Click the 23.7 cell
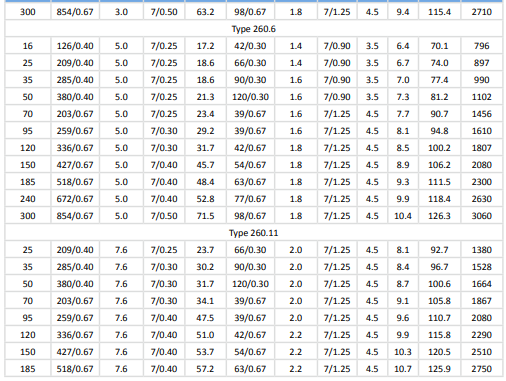The image size is (506, 381). coord(205,250)
